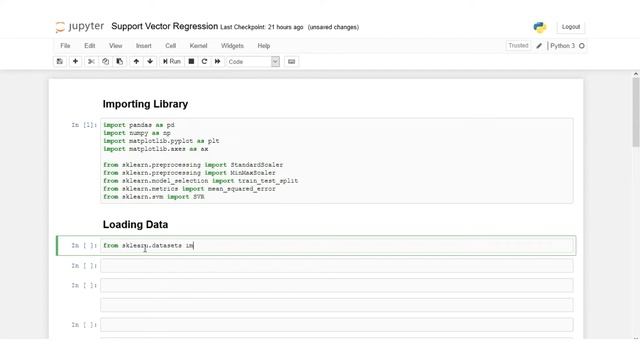Click the pencil edit mode icon
This screenshot has height=360, width=640.
pos(539,46)
